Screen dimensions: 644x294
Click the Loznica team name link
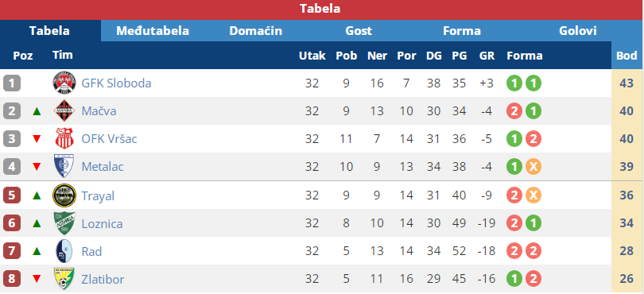tap(102, 223)
